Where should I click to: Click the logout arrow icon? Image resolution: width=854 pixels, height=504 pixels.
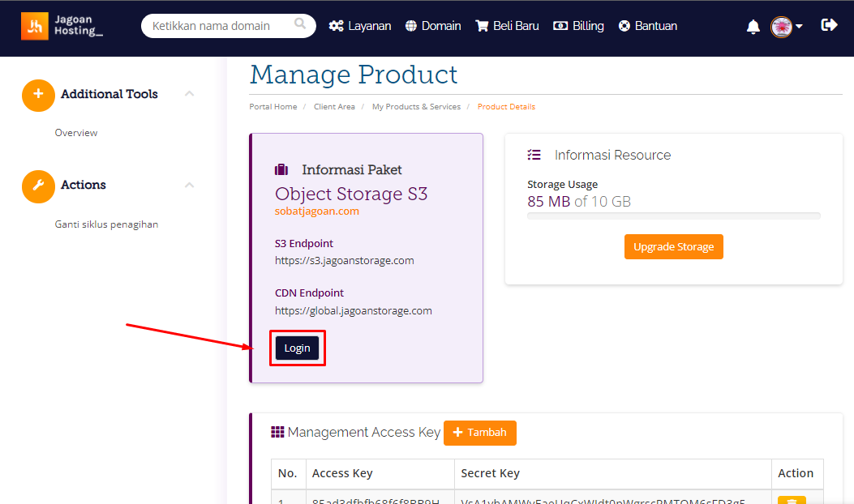(x=829, y=25)
